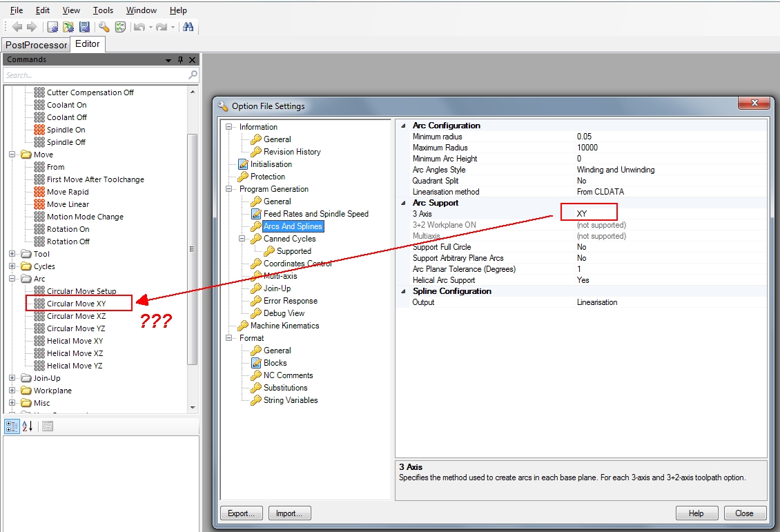780x532 pixels.
Task: Select the Spindle On command icon
Action: click(39, 130)
